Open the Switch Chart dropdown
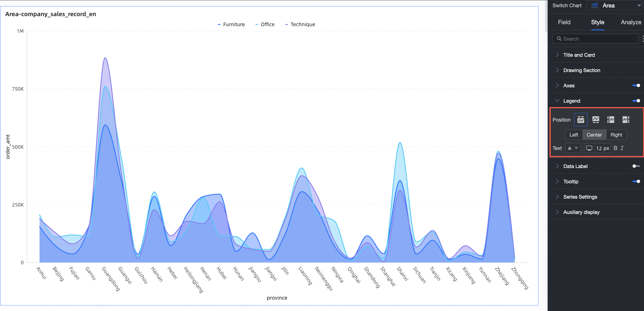This screenshot has height=311, width=644. tap(615, 5)
